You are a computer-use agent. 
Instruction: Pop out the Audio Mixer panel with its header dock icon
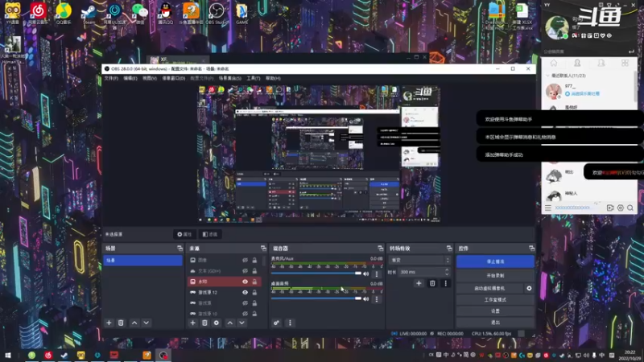tap(380, 249)
